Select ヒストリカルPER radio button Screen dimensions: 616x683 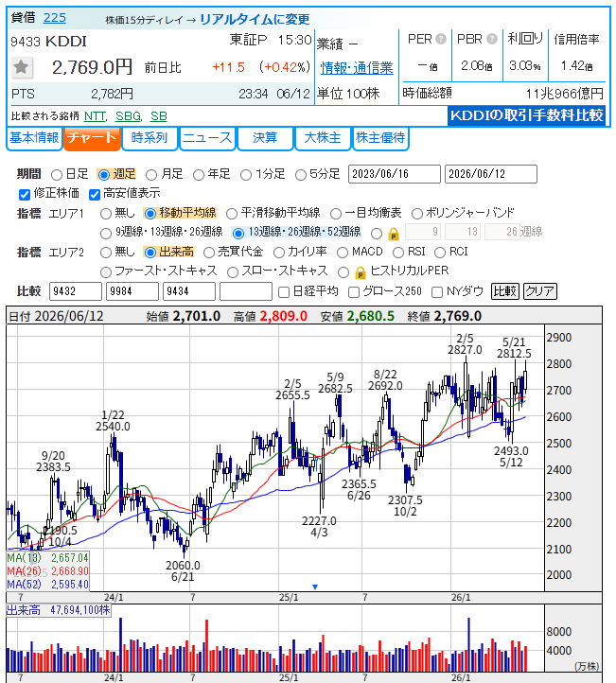click(343, 272)
